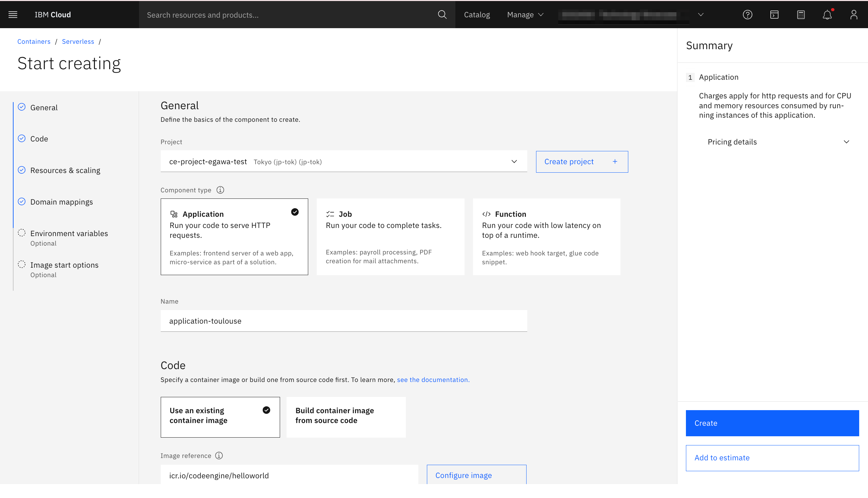Click the search magnifier icon

click(x=442, y=15)
